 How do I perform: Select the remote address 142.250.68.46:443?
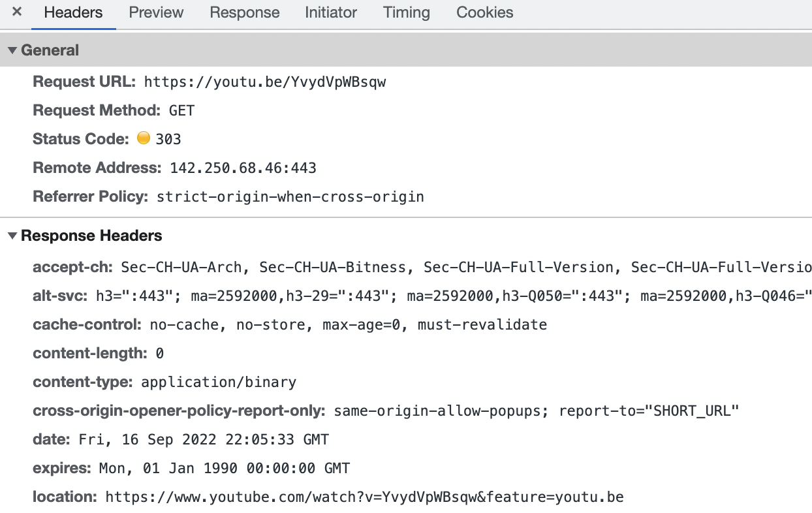pos(243,168)
